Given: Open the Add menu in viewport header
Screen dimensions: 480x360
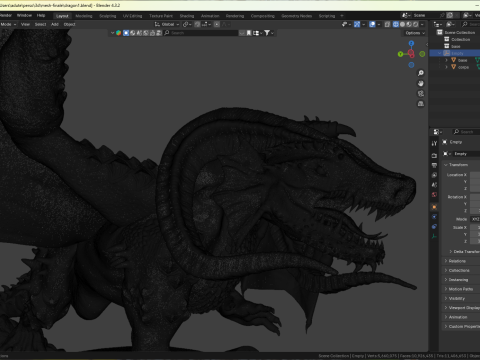Looking at the screenshot, I should pyautogui.click(x=55, y=24).
